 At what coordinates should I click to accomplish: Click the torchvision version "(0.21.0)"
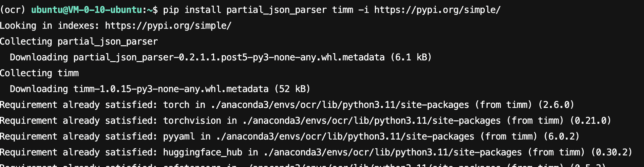point(591,121)
